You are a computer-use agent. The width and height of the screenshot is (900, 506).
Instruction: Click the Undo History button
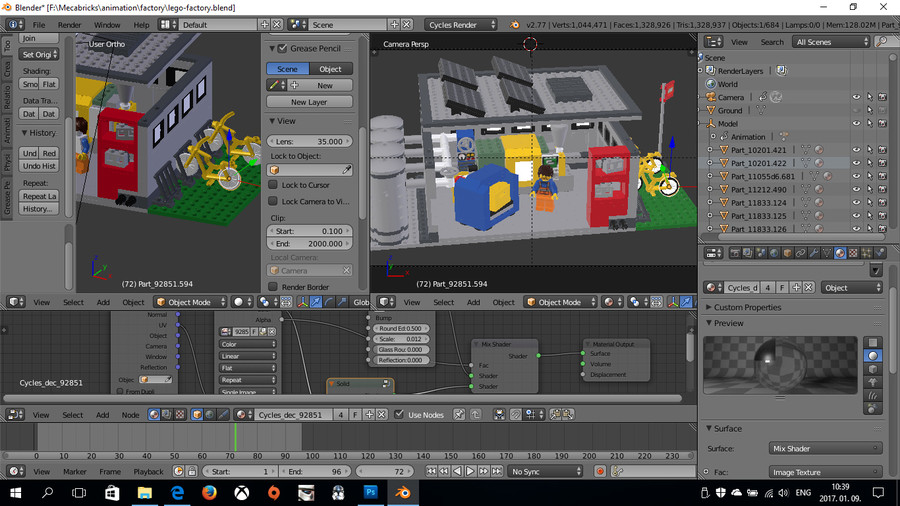(39, 166)
